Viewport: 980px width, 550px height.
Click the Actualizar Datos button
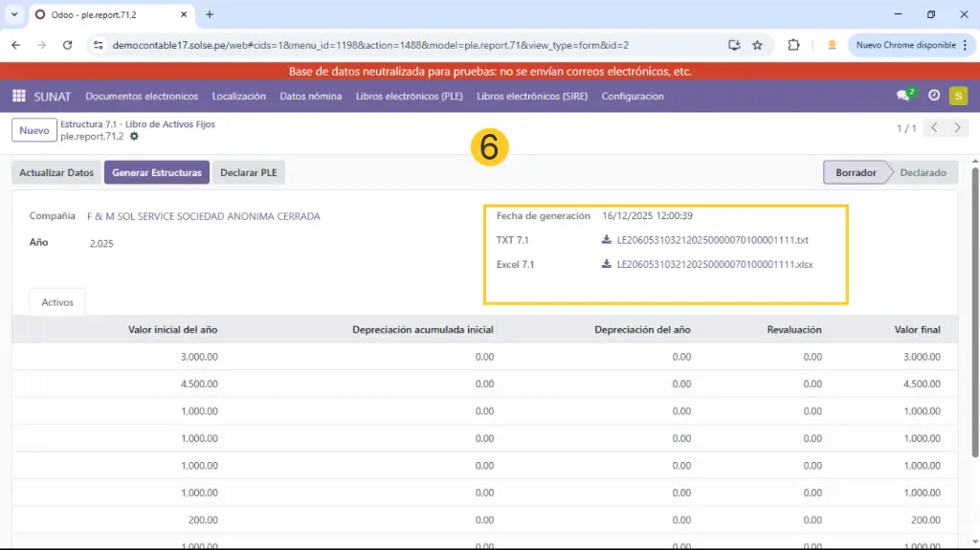click(x=56, y=172)
